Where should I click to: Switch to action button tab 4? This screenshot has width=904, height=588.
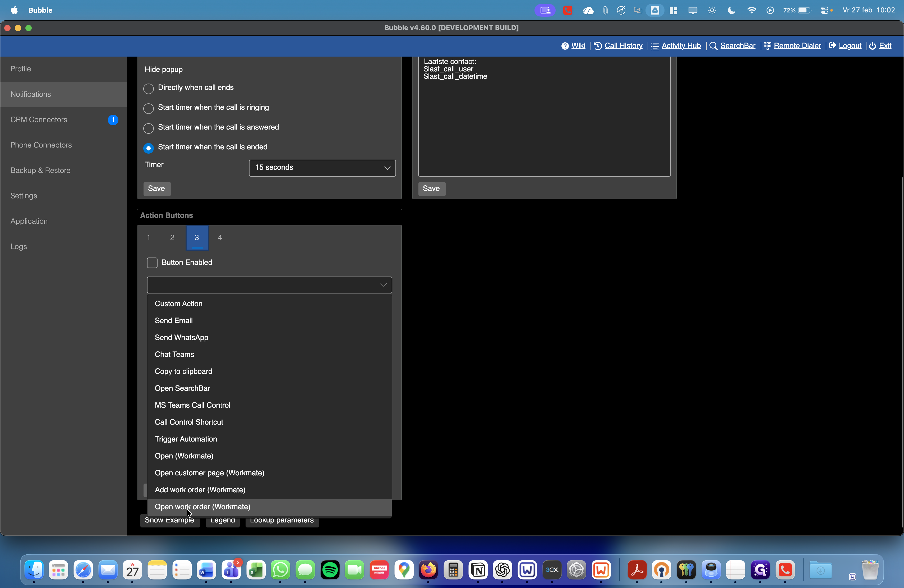[x=220, y=238]
